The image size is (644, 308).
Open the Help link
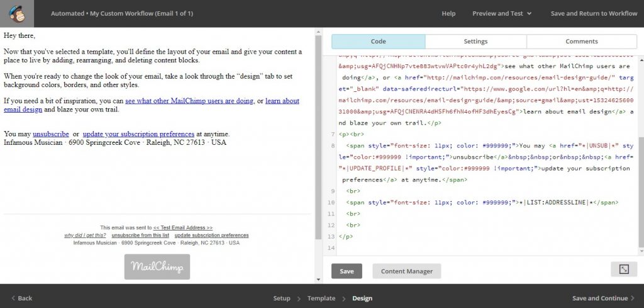448,14
